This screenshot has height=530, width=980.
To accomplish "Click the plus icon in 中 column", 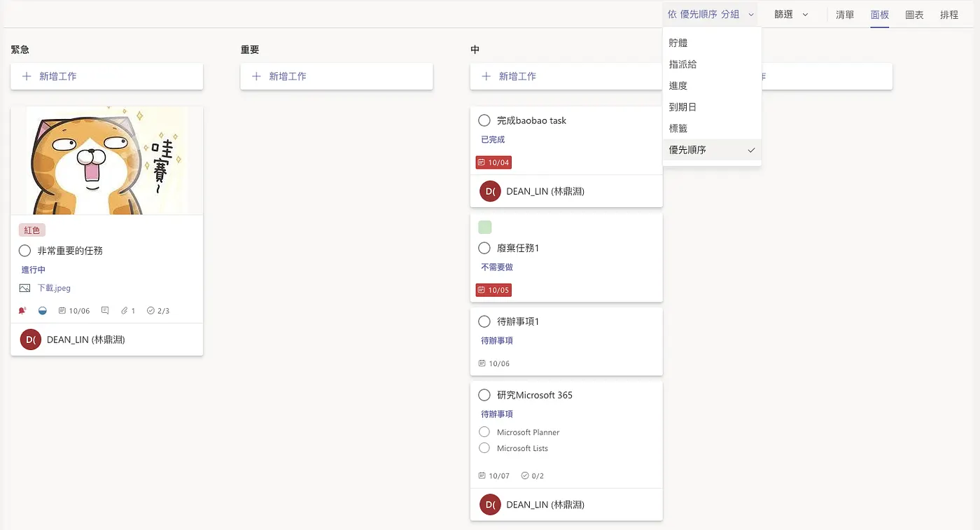I will 486,76.
